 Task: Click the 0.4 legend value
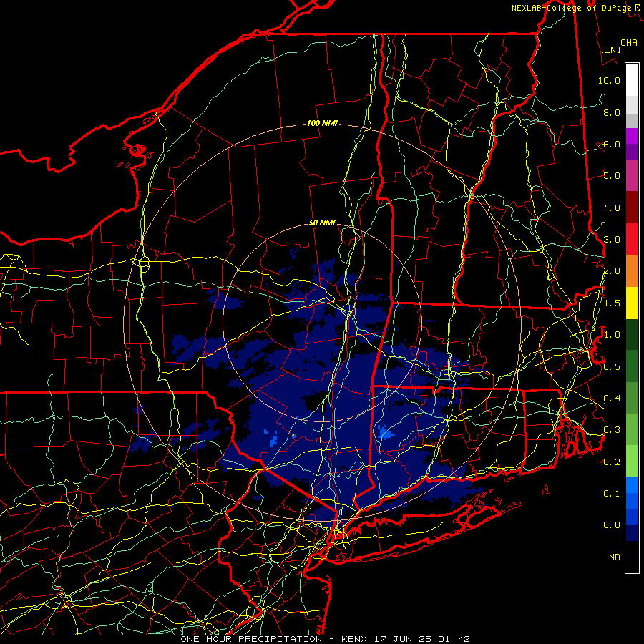tap(612, 399)
